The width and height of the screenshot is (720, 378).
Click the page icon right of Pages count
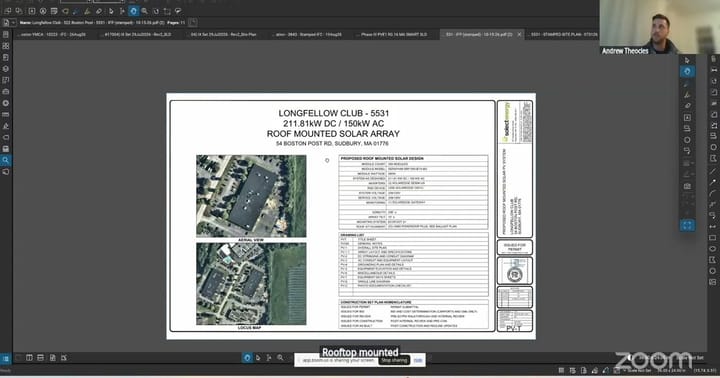[193, 22]
